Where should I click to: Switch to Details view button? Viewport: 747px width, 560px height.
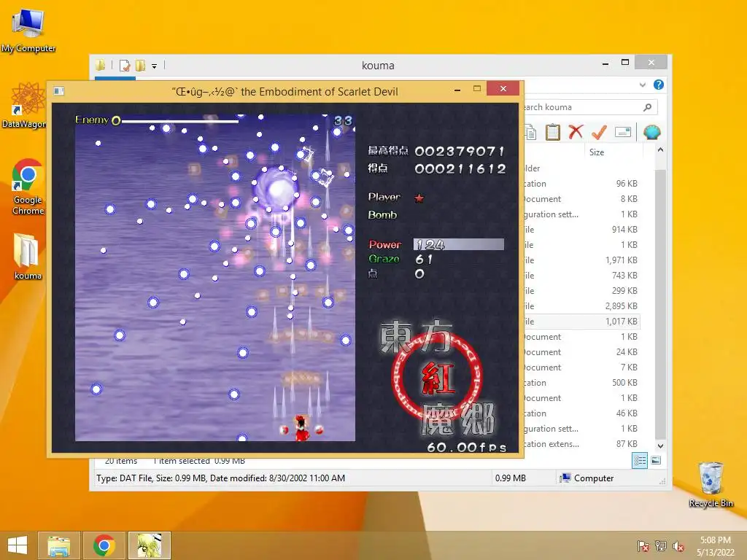click(640, 461)
